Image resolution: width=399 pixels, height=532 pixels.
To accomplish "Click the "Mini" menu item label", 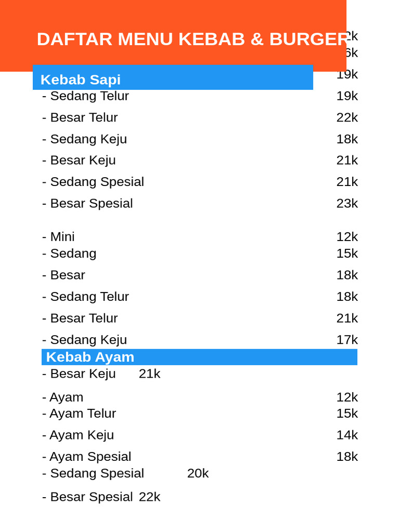I will point(62,237).
